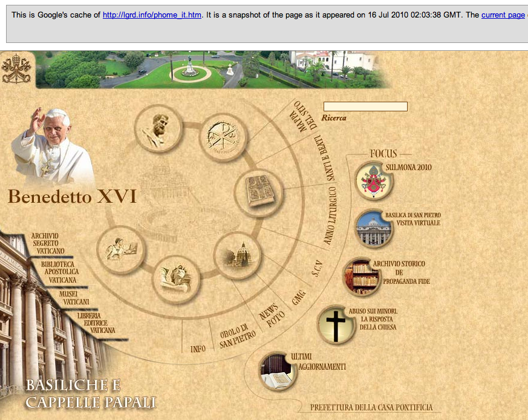Click the black cross icon

point(336,325)
